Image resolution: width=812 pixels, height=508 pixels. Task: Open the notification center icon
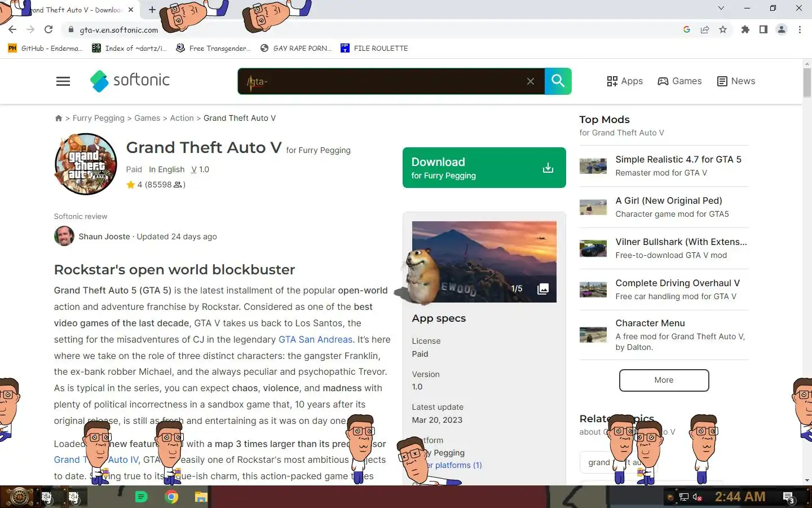789,497
